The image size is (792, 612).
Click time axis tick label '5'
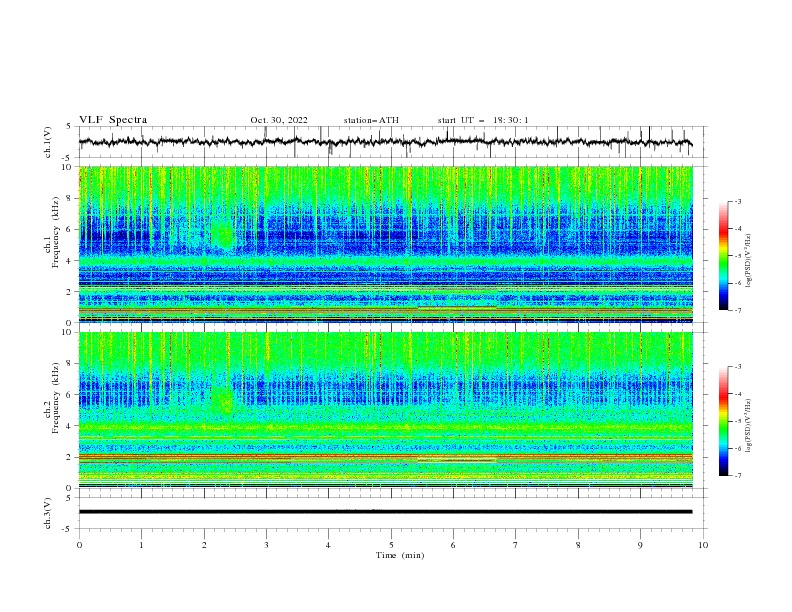pyautogui.click(x=391, y=545)
